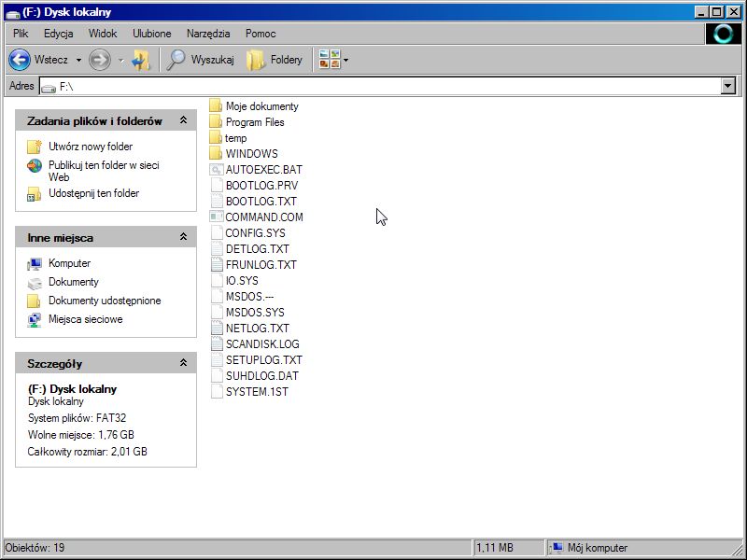Image resolution: width=747 pixels, height=560 pixels.
Task: Open the views dropdown arrow
Action: tap(345, 60)
